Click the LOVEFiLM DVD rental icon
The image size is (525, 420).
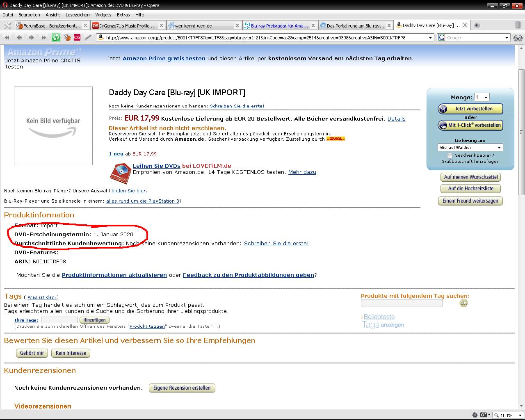[120, 173]
